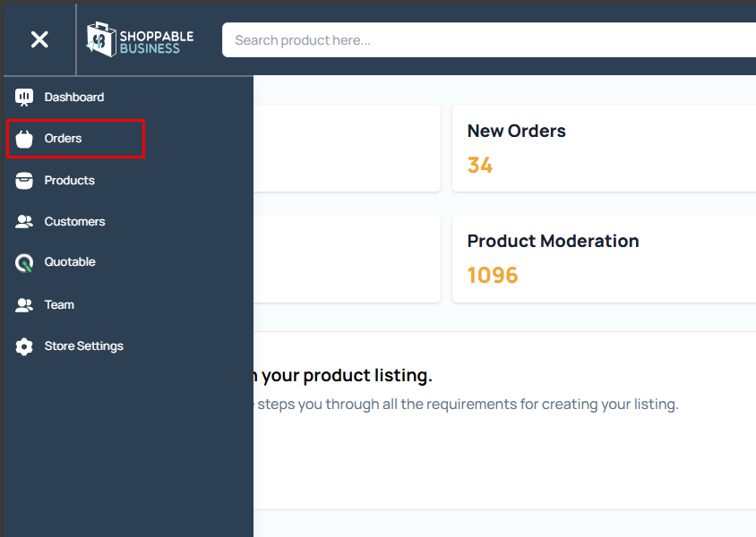Click the 'New Orders' card title
This screenshot has width=756, height=537.
point(516,131)
